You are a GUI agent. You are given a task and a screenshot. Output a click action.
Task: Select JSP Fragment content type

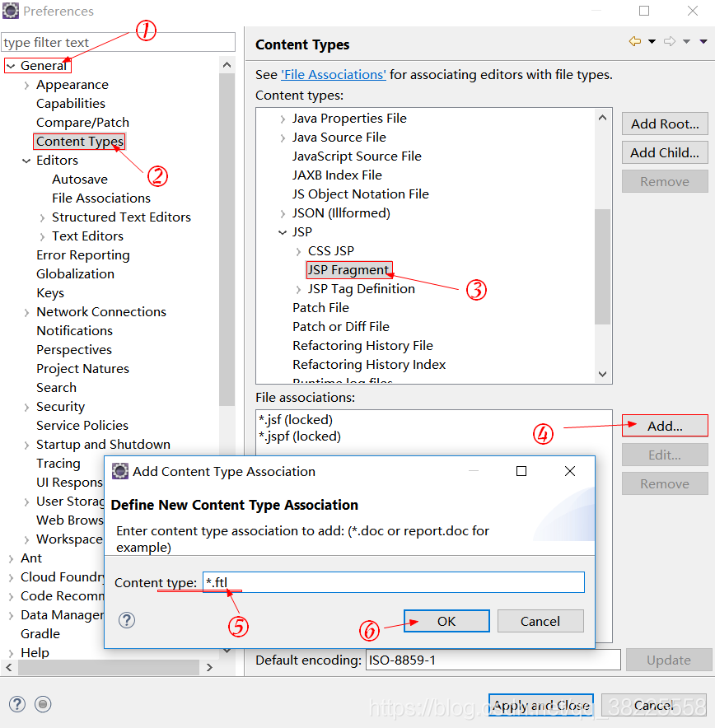[348, 270]
